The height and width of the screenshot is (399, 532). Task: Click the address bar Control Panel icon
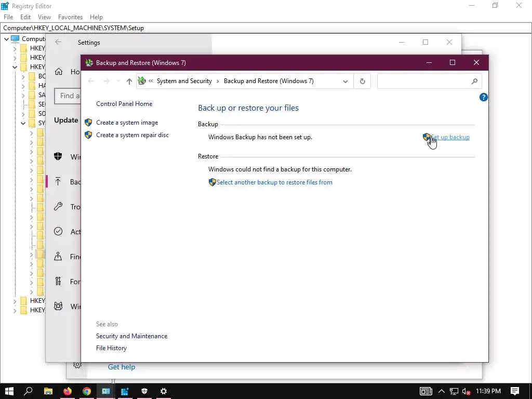click(x=142, y=81)
